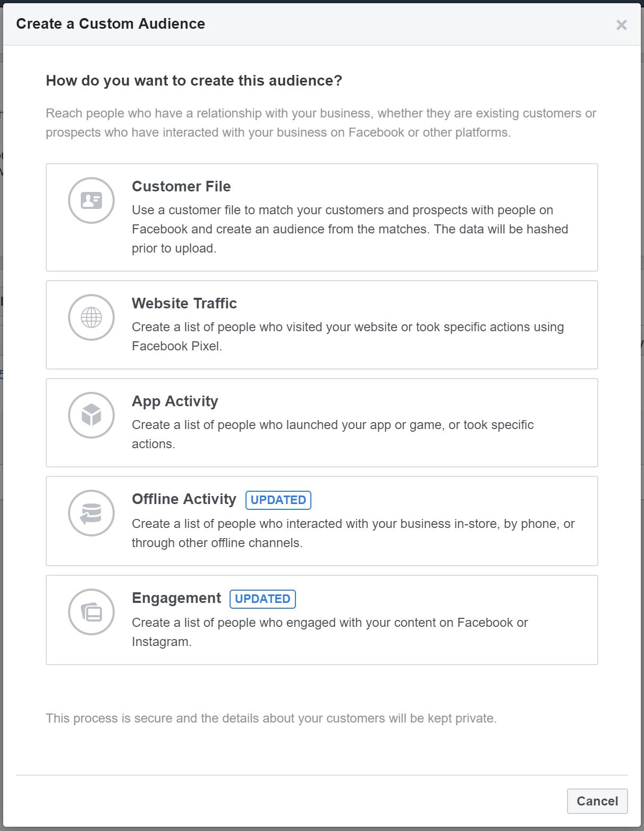Pick the Engagement title

pyautogui.click(x=176, y=598)
